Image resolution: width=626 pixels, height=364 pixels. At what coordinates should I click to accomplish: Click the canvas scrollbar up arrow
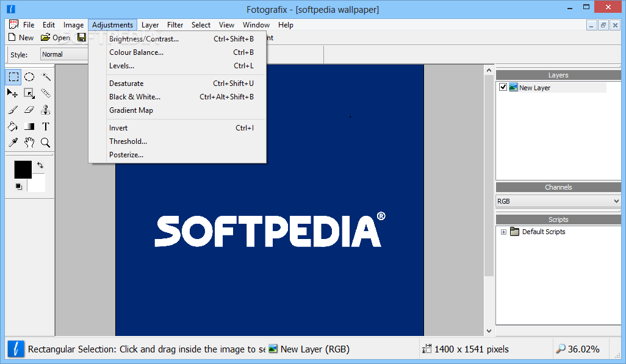coord(489,70)
